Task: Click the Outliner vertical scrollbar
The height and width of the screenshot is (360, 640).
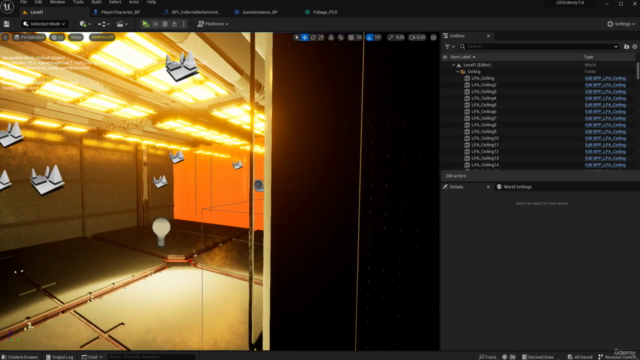Action: [x=638, y=71]
